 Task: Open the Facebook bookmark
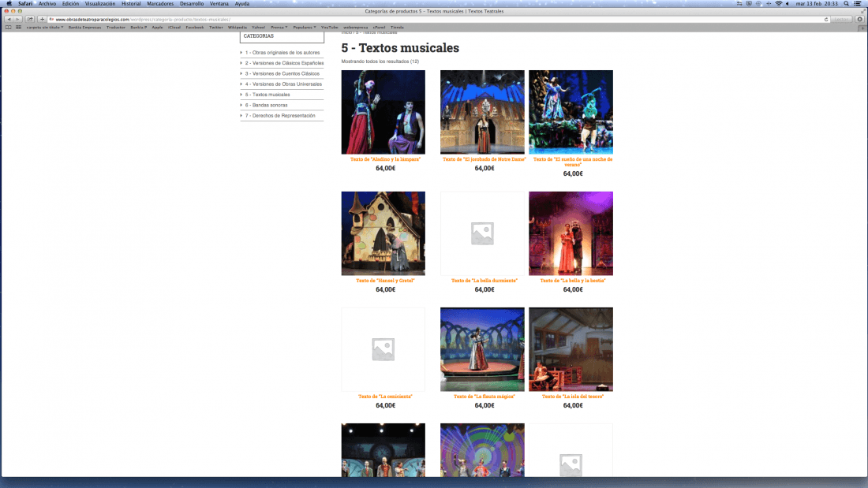(194, 27)
